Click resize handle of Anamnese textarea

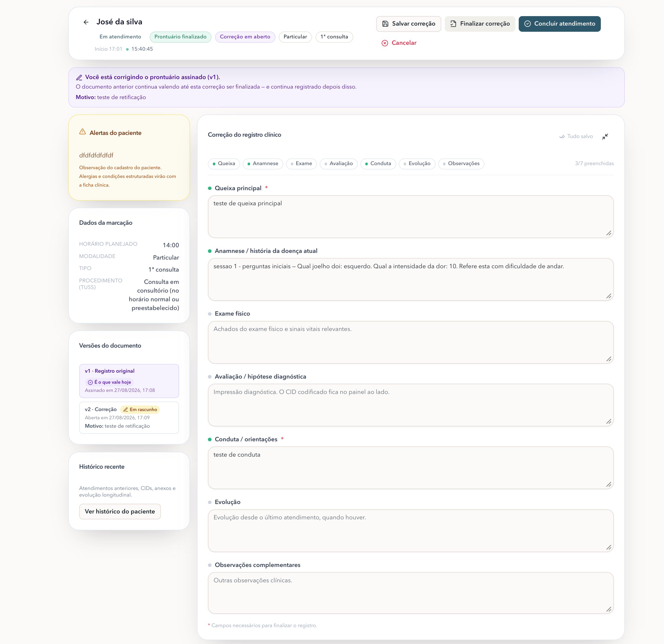coord(609,296)
